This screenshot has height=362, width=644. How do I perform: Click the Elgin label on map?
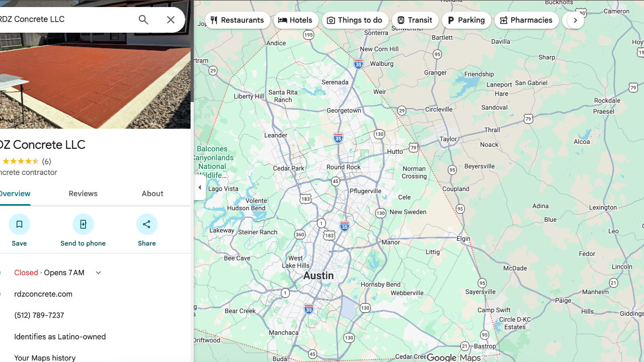tap(463, 239)
